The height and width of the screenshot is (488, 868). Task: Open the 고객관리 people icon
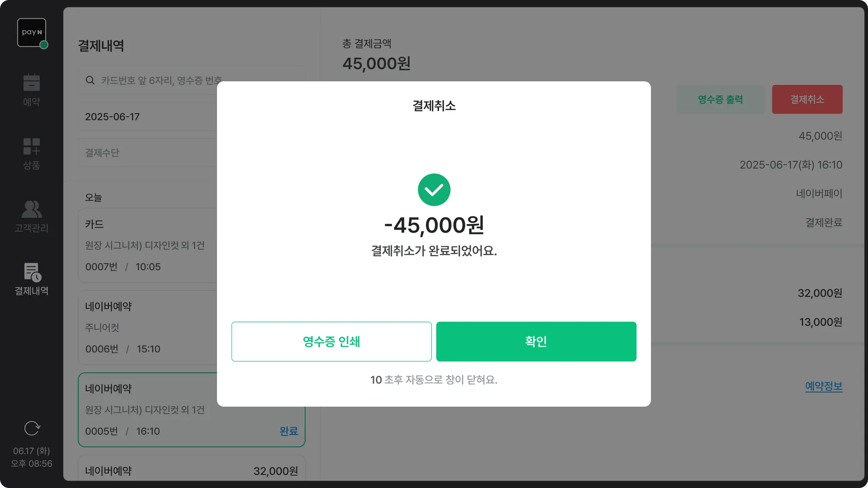31,209
